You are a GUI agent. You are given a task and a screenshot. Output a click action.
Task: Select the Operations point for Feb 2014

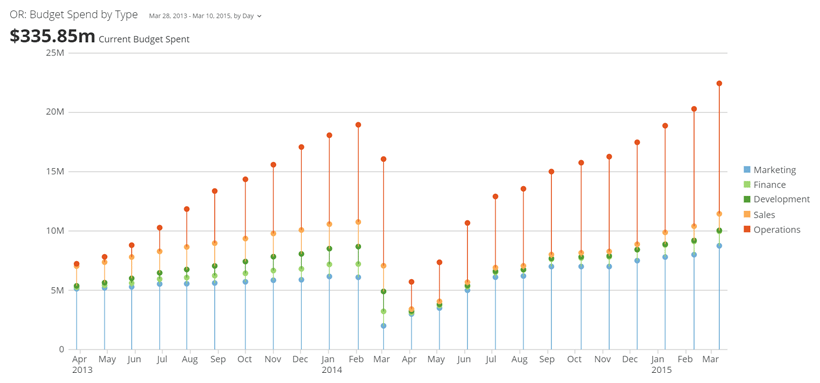(x=358, y=125)
